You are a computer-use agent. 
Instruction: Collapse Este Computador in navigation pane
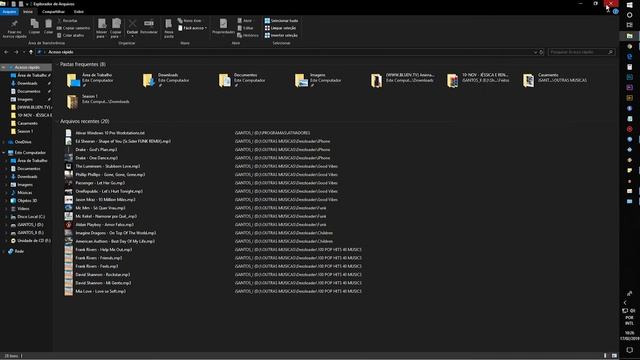tap(4, 153)
